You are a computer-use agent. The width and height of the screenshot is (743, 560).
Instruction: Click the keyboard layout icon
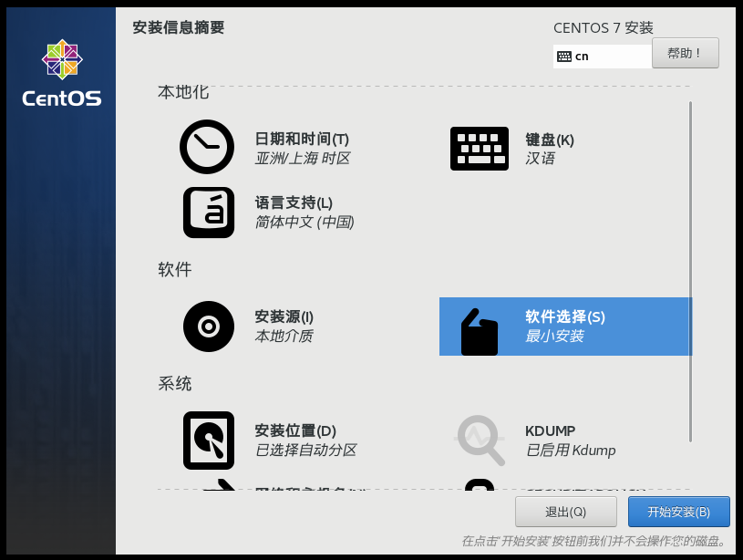coord(479,149)
